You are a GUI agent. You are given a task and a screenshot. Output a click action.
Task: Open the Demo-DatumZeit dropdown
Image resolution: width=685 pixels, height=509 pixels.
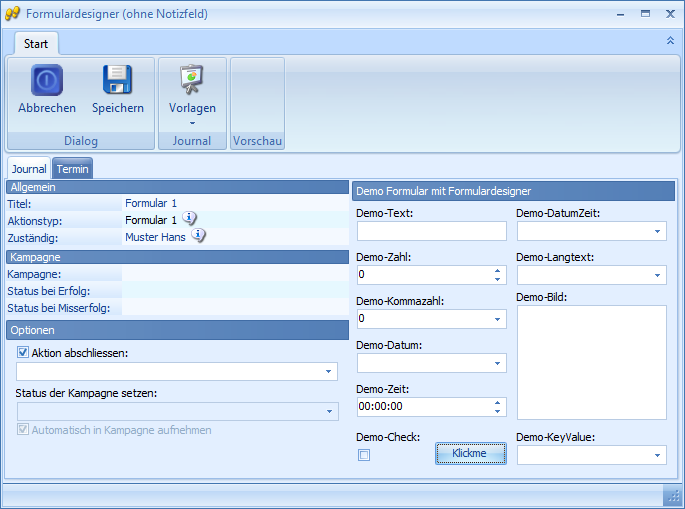[657, 231]
